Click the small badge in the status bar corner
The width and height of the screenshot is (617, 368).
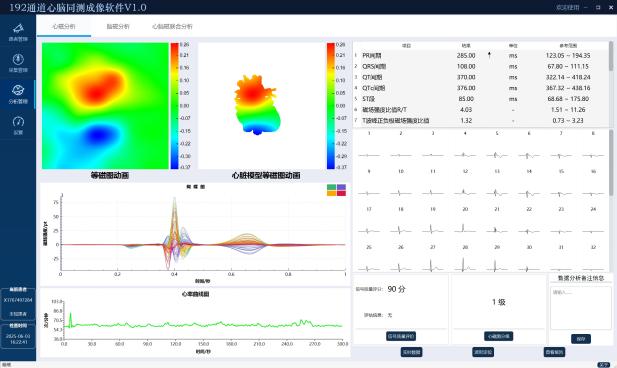[x=604, y=365]
